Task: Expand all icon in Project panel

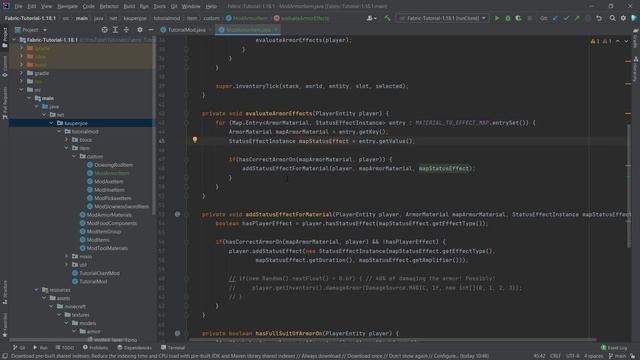Action: click(x=115, y=30)
